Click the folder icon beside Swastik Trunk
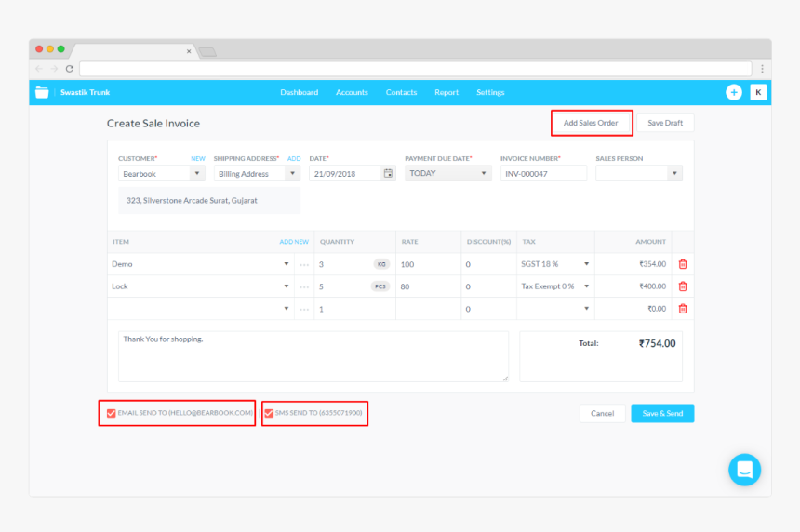This screenshot has width=800, height=532. (42, 92)
